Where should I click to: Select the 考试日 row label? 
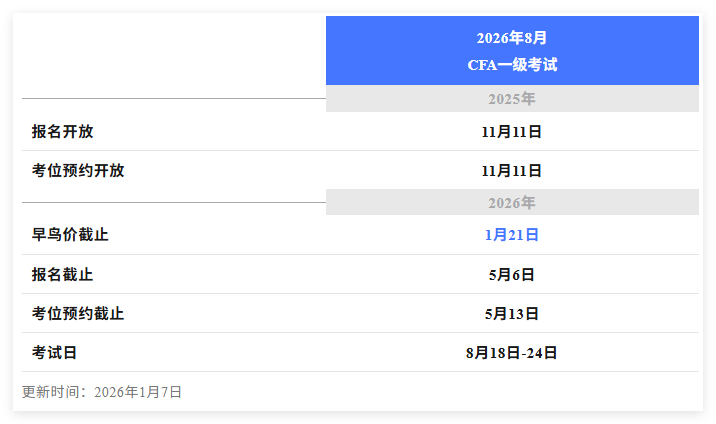click(54, 352)
